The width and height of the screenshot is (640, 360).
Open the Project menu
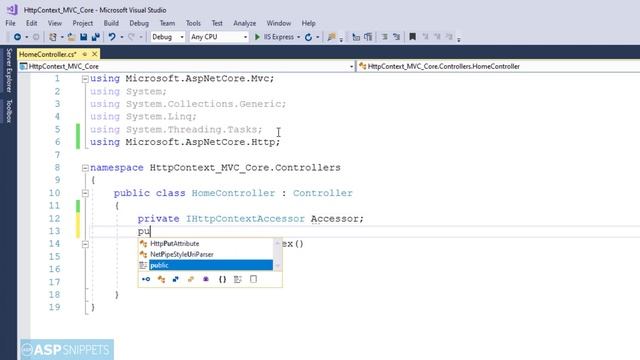tap(82, 23)
